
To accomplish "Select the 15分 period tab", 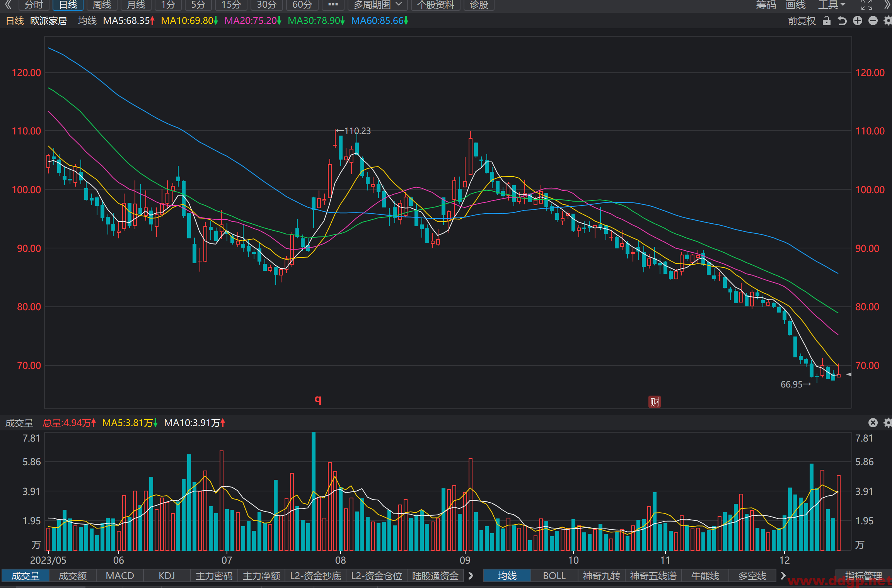I will [231, 5].
